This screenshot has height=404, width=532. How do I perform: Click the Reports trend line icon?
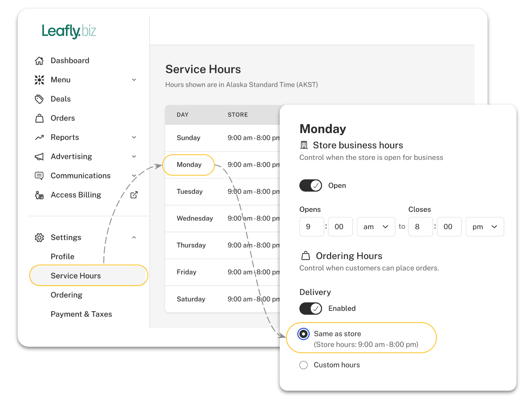[x=39, y=137]
